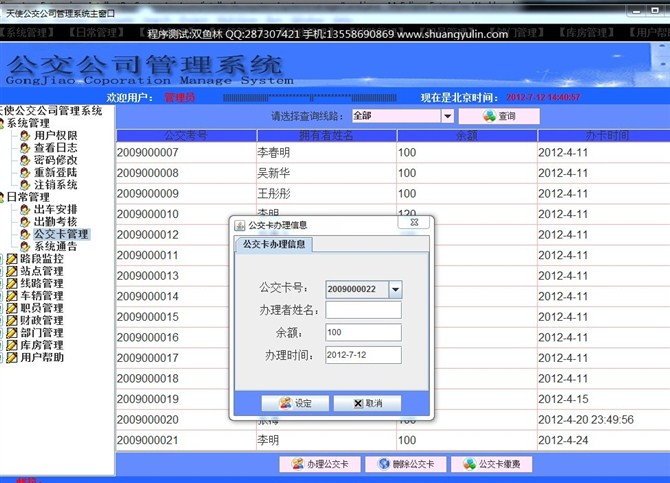This screenshot has height=483, width=670.
Task: Click card number 2009000019
Action: point(148,399)
